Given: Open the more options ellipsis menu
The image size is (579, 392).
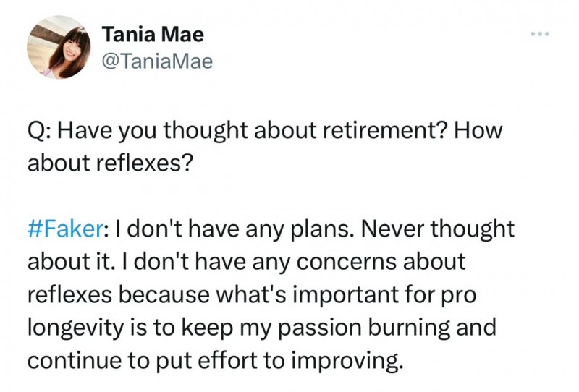Looking at the screenshot, I should pyautogui.click(x=540, y=34).
